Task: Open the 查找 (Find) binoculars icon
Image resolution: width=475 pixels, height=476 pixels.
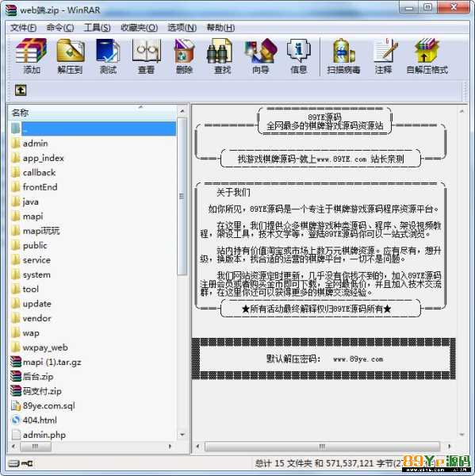Action: [x=221, y=56]
